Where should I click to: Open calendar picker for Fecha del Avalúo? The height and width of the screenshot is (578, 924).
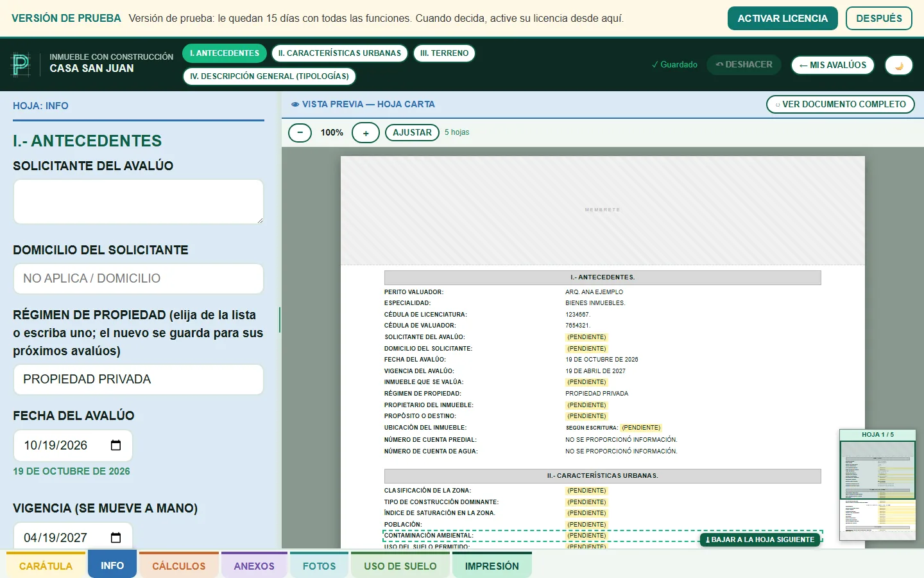pyautogui.click(x=116, y=446)
